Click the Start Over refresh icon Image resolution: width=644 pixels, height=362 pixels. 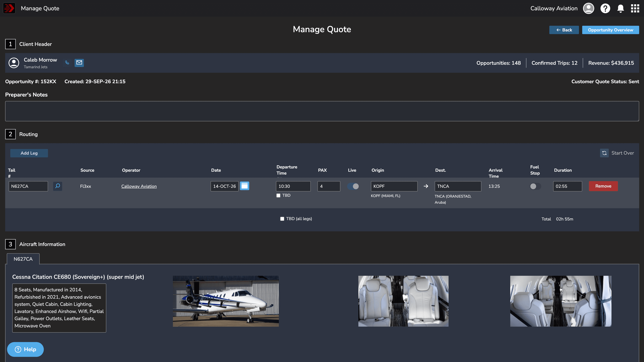tap(604, 153)
